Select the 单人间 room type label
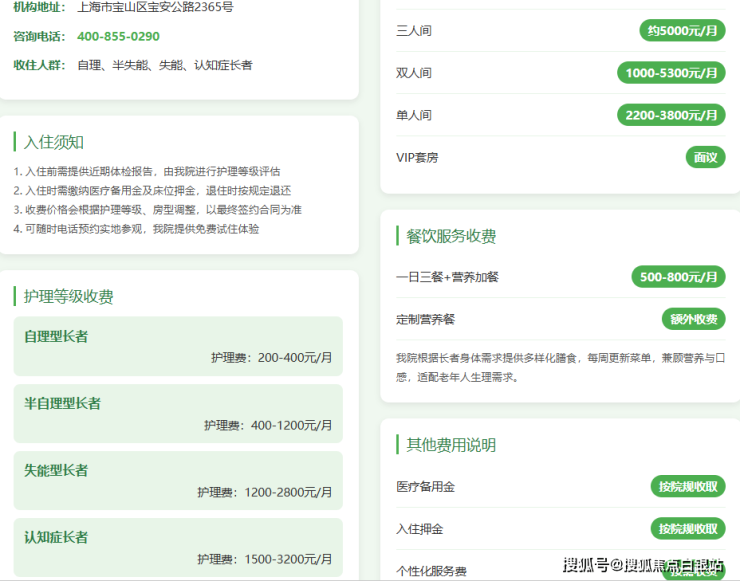Screen dimensions: 740x581 click(414, 115)
